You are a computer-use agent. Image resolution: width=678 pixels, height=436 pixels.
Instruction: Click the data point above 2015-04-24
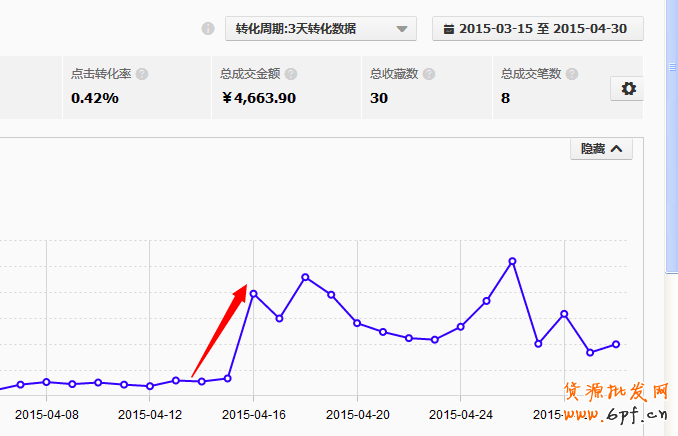(461, 326)
